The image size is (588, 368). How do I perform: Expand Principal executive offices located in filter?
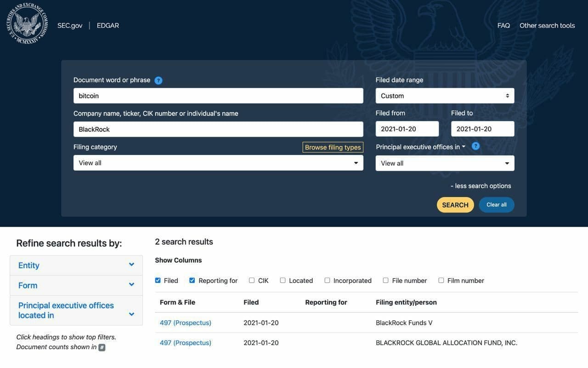click(76, 310)
